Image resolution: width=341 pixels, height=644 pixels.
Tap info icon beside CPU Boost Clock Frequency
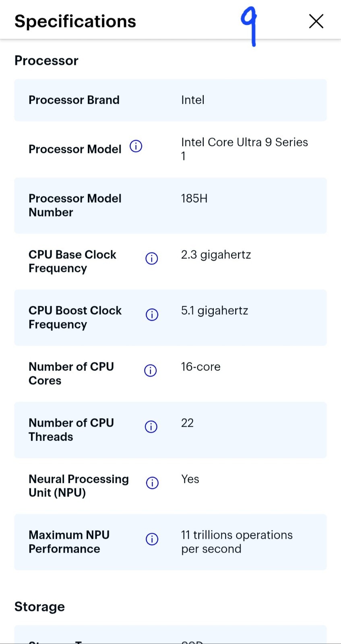pyautogui.click(x=152, y=314)
